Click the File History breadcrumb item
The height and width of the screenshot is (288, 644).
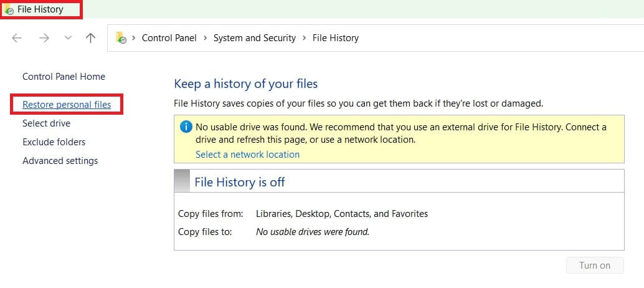click(335, 38)
